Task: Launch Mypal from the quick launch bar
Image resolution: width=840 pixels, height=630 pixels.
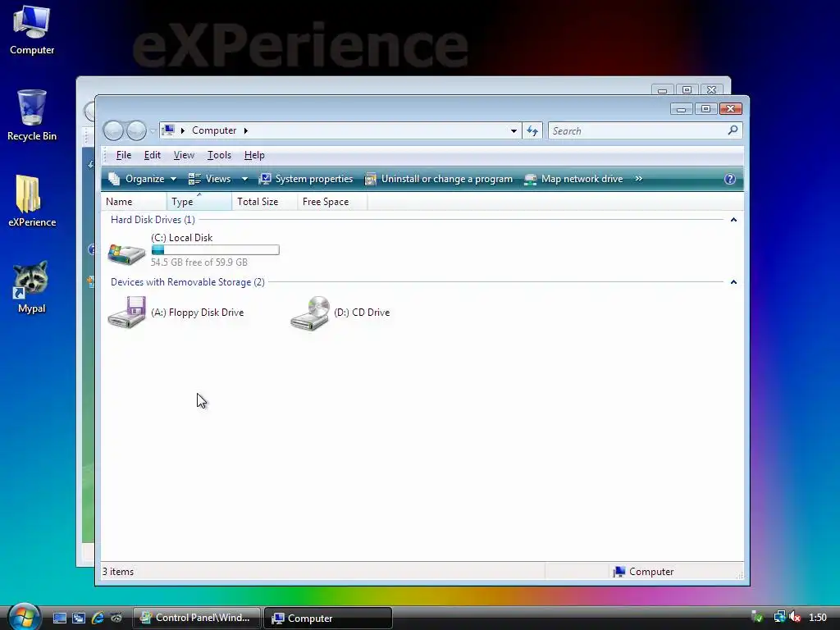Action: pyautogui.click(x=116, y=618)
